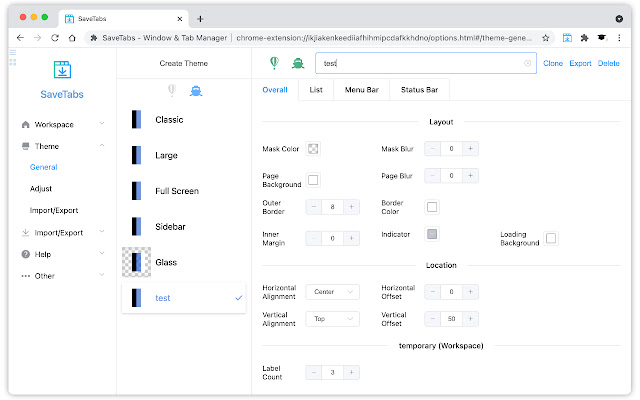Click the sidebar collapse icon at top left
Viewport: 640px width, 400px height.
coord(13,52)
